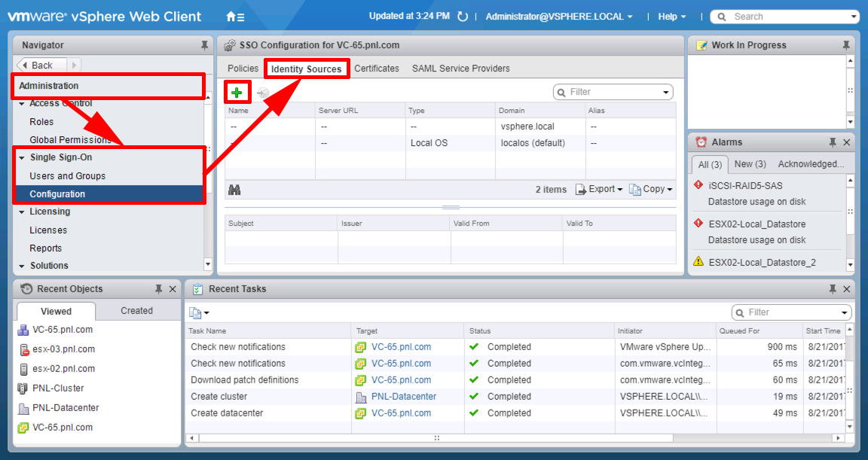Close the Recent Objects panel
868x460 pixels.
[x=173, y=289]
